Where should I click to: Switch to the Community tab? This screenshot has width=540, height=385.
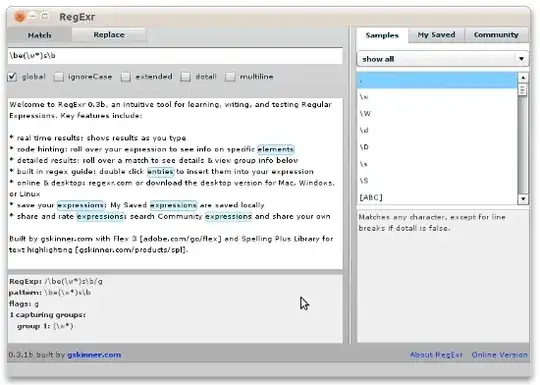(496, 35)
